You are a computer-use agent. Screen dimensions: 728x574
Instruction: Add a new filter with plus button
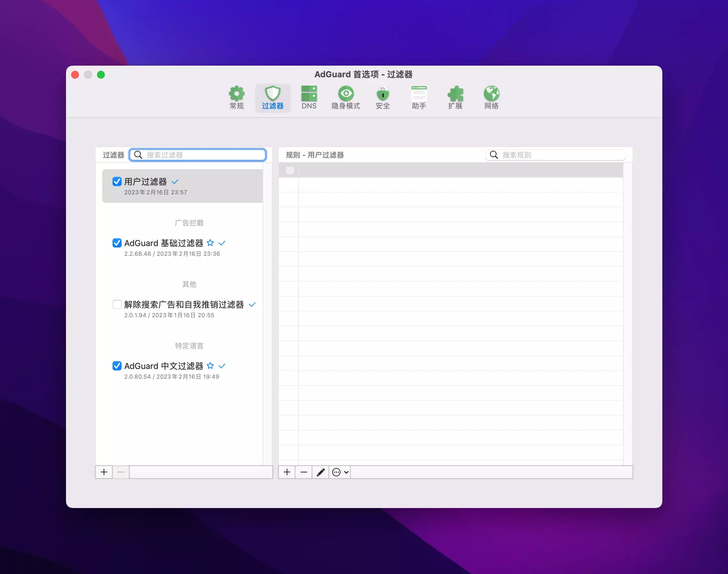click(x=104, y=472)
